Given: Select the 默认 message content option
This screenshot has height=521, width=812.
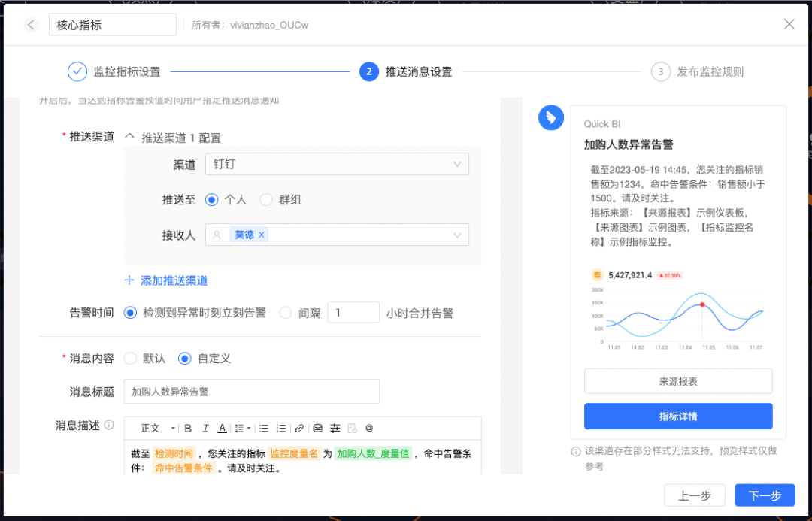Looking at the screenshot, I should pos(130,359).
